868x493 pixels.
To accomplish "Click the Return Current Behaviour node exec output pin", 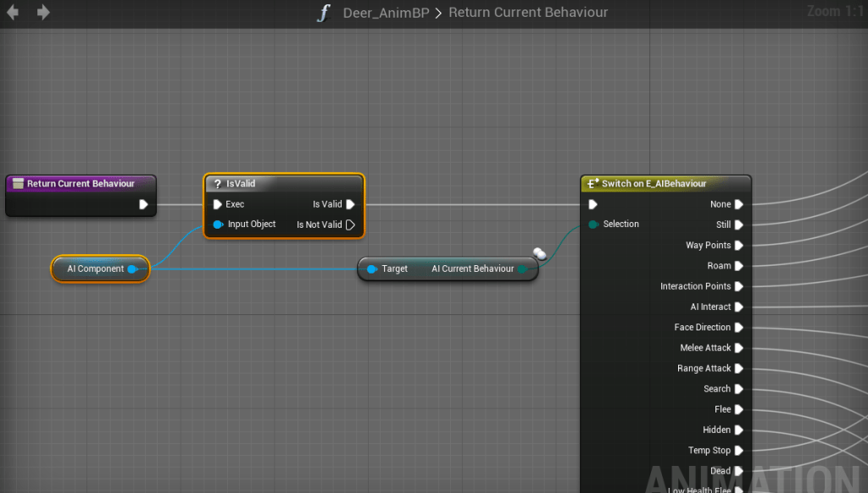I will point(143,204).
